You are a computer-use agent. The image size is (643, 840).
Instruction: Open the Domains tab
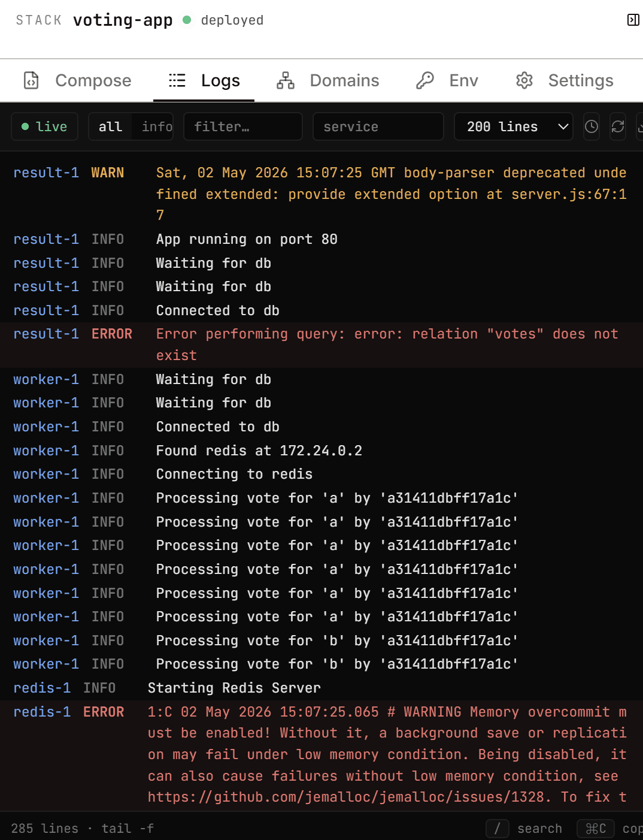(327, 80)
